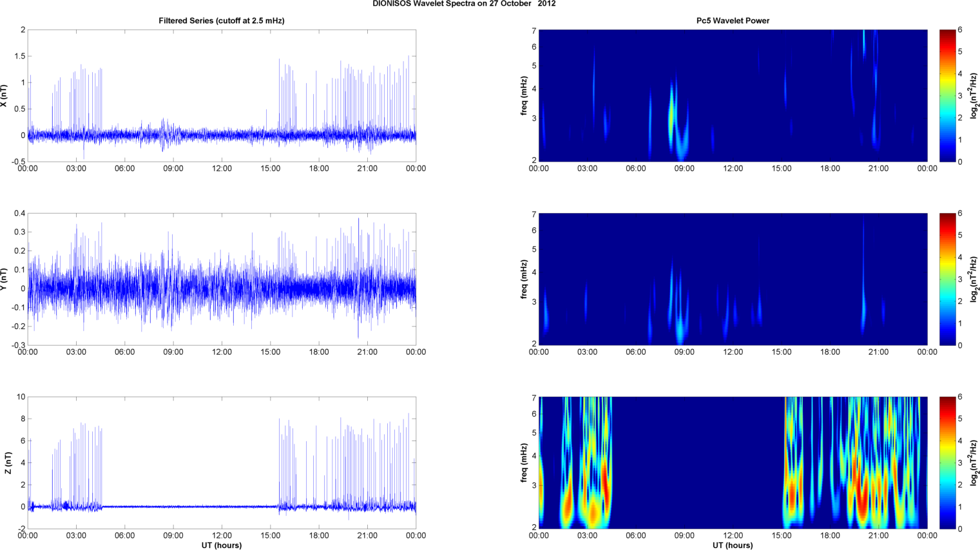Viewport: 980px width, 550px height.
Task: Click the '3' tick on the middle colorbar
Action: pyautogui.click(x=960, y=280)
